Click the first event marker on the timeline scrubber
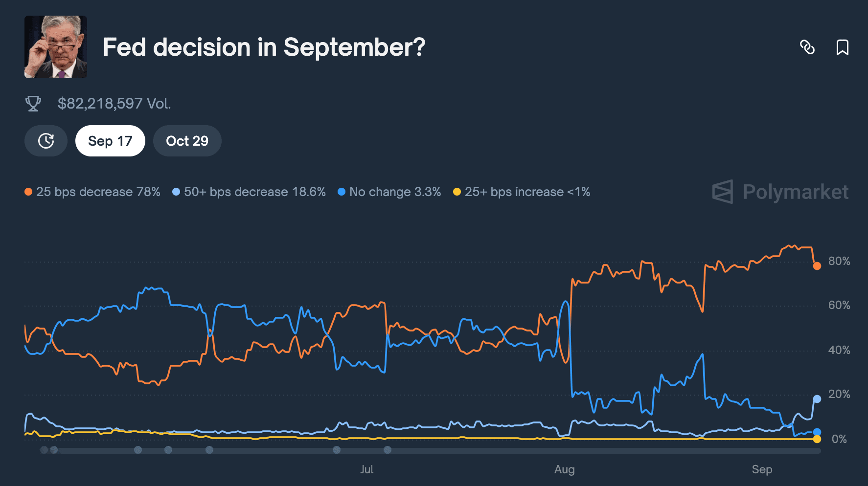The width and height of the screenshot is (868, 486). point(43,450)
